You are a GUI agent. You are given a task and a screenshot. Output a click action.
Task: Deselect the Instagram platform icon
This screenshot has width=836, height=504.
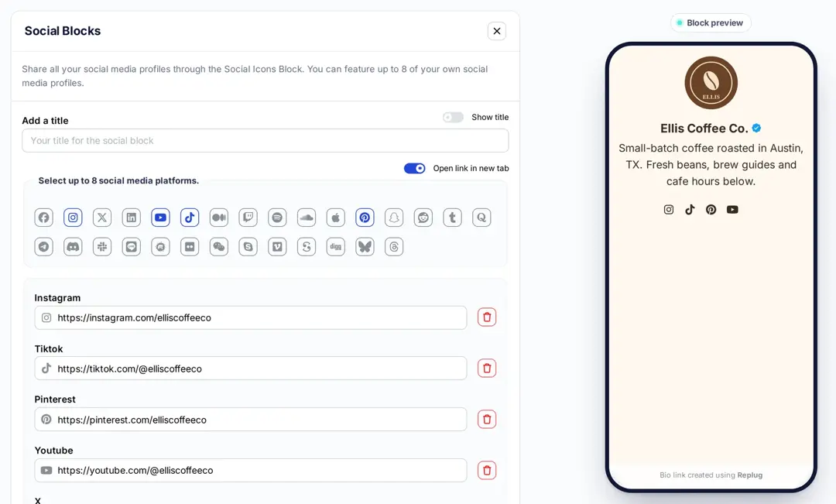click(73, 218)
